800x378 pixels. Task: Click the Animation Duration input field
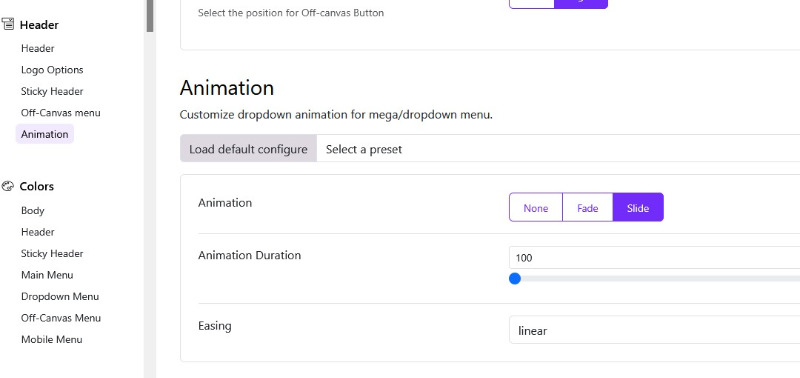click(x=655, y=258)
